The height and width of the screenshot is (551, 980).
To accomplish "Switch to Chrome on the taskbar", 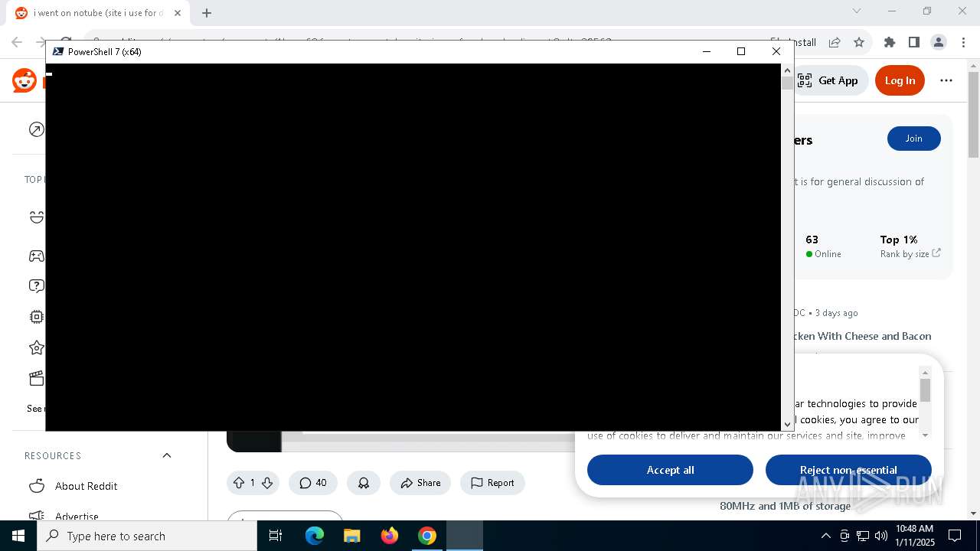I will [427, 536].
